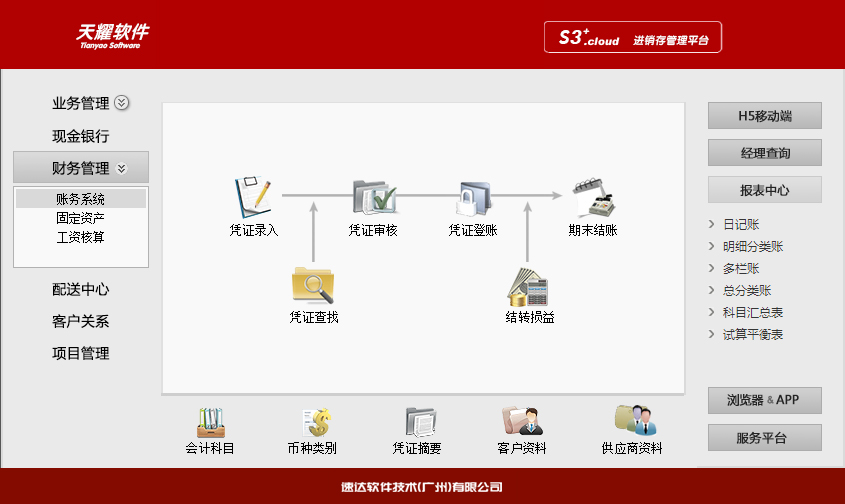
Task: Expand the 业务管理 chevron arrow
Action: pos(122,103)
